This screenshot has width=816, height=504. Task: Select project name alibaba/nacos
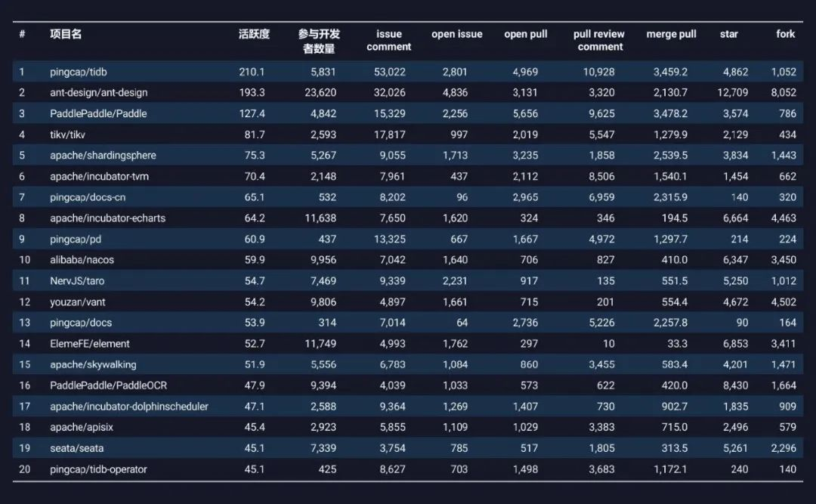(82, 260)
